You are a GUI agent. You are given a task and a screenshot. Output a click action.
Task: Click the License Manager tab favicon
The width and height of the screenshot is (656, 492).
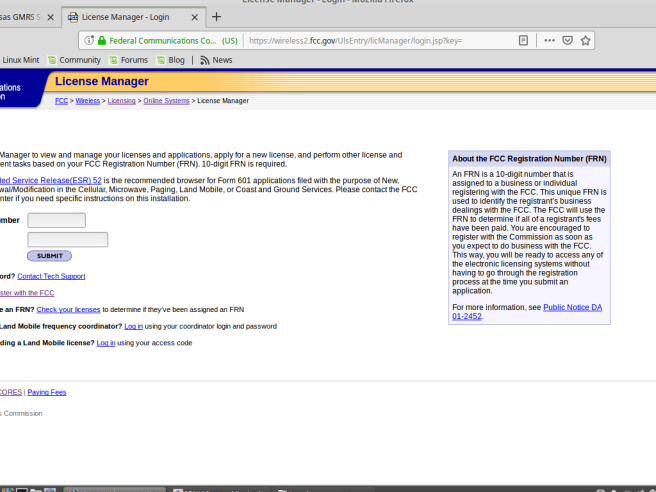pyautogui.click(x=73, y=17)
